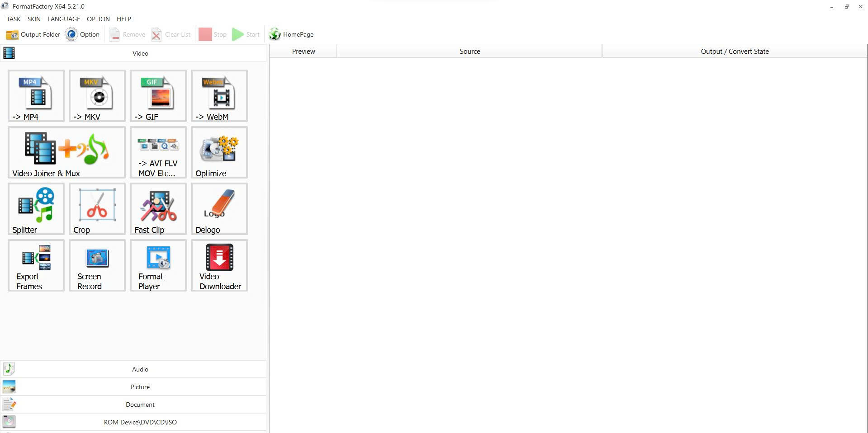Open the -> MKV conversion tool
Viewport: 868px width, 433px height.
97,96
